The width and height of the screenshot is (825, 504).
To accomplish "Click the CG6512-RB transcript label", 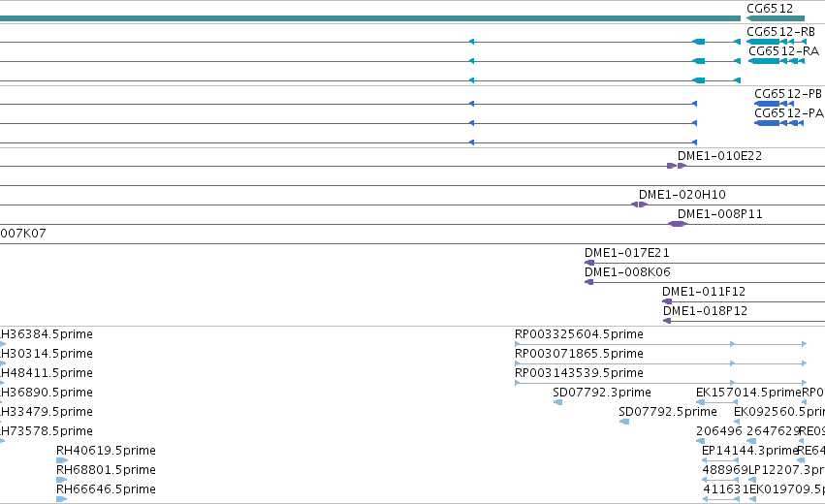I will pos(780,32).
